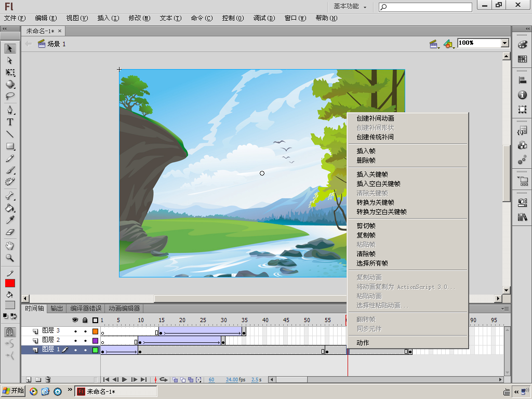Select the Pen tool

tap(10, 110)
